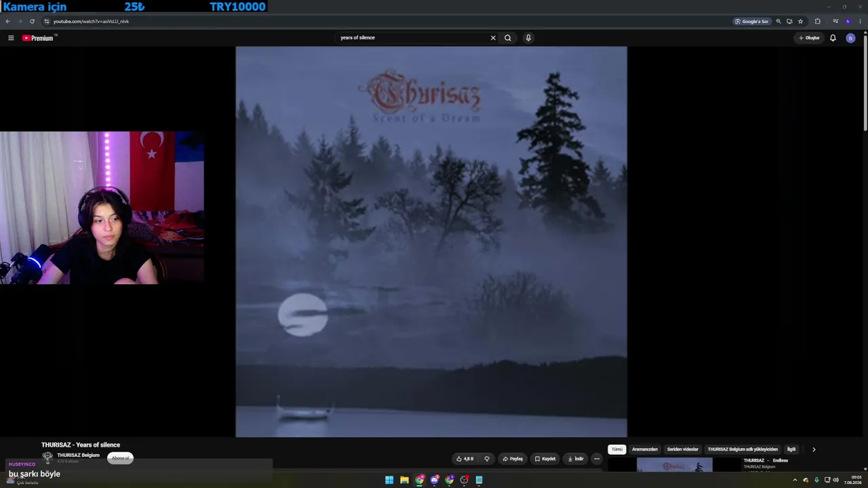
Task: Open the browser zoom indicator
Action: click(x=778, y=21)
